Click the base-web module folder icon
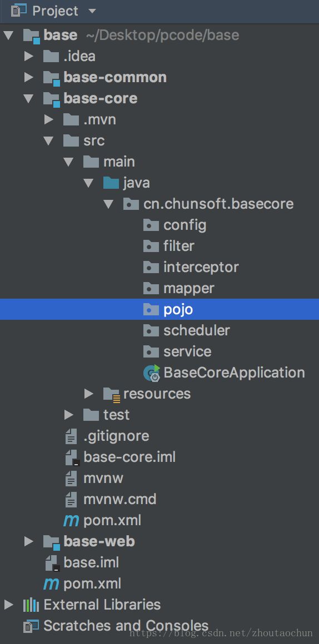 click(51, 542)
